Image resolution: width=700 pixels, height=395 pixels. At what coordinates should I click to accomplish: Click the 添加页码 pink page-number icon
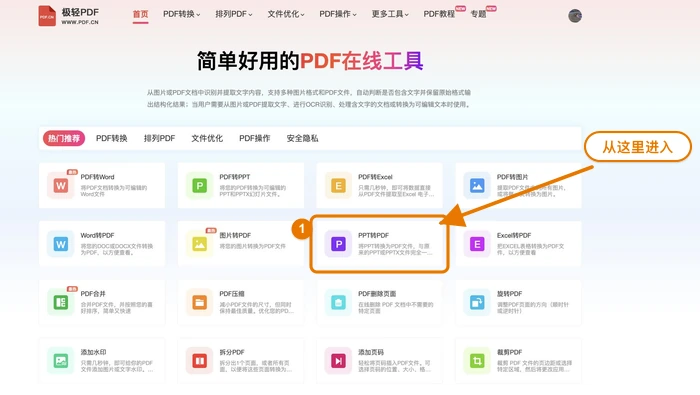tap(338, 361)
